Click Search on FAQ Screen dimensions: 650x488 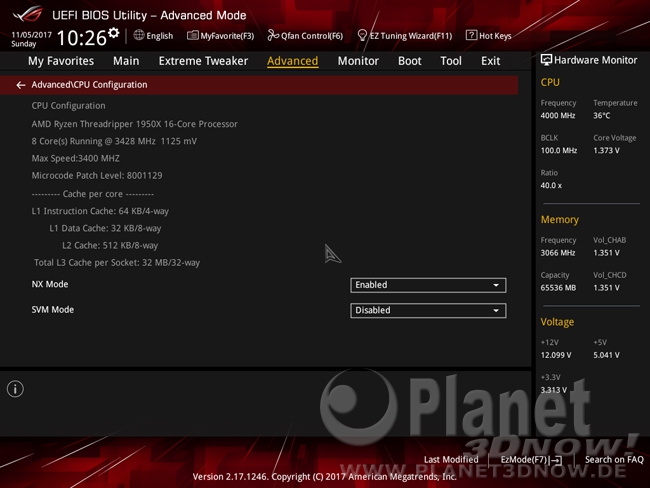[x=614, y=459]
